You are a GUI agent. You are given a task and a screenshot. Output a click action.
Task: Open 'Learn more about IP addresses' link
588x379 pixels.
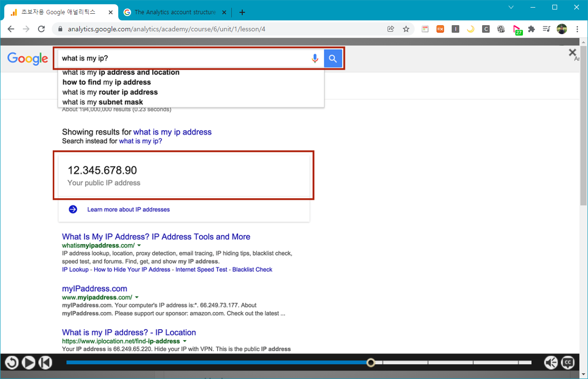pos(128,209)
